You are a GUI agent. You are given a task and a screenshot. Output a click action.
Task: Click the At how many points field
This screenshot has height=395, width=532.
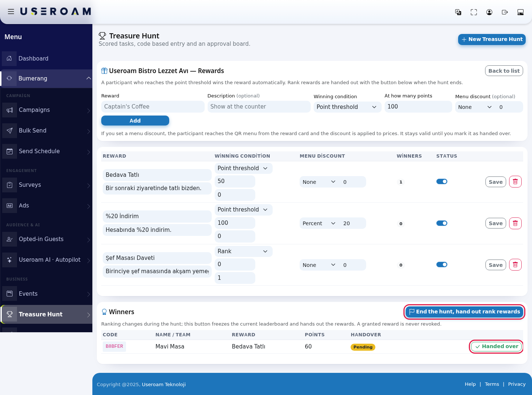(418, 107)
